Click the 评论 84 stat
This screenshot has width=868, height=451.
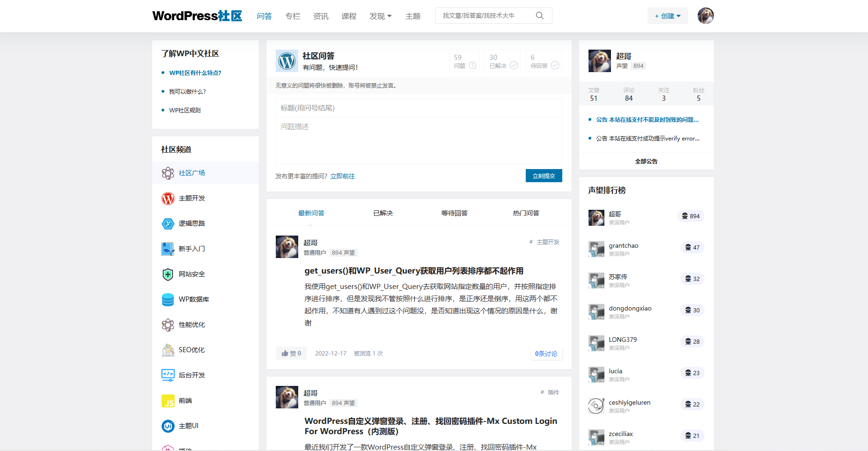[629, 94]
